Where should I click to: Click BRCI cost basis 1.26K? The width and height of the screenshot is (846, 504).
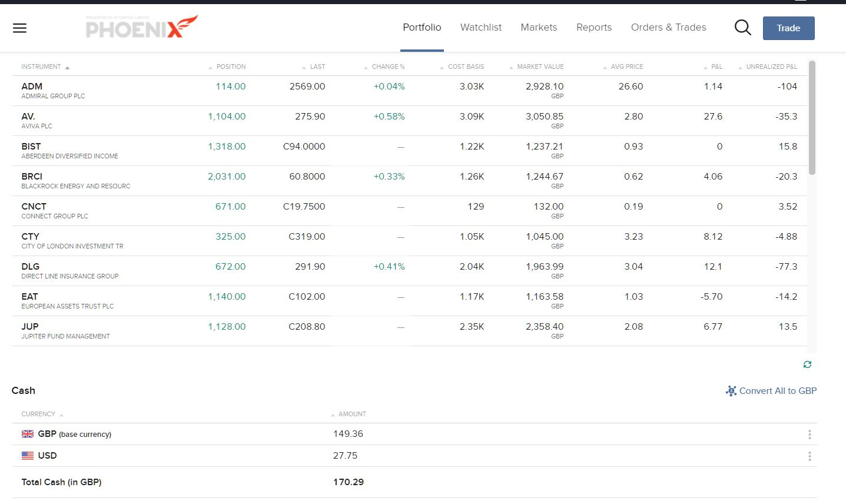(x=472, y=177)
